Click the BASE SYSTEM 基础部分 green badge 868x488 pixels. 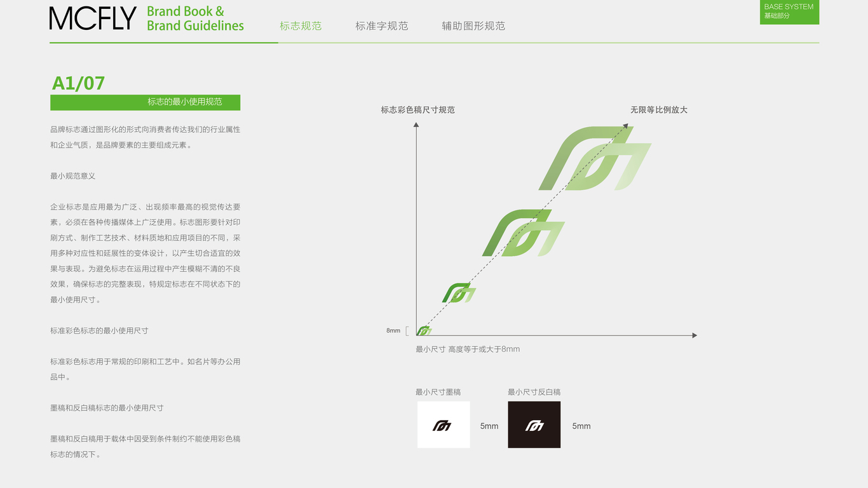pyautogui.click(x=789, y=12)
